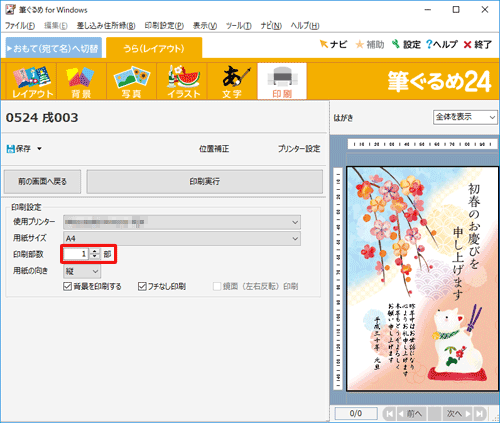Viewport: 500px width, 423px height.
Task: Click the 前の画面へ戻る button
Action: (42, 182)
